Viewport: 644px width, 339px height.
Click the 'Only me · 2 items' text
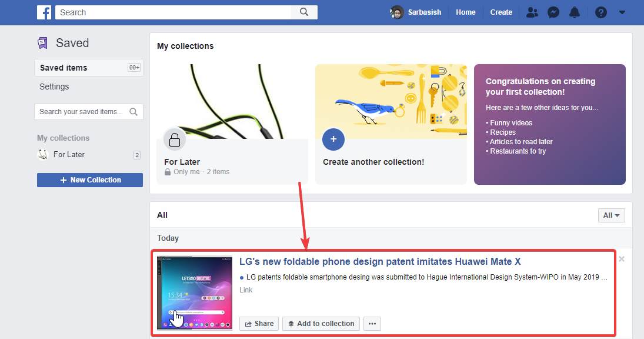pos(201,172)
